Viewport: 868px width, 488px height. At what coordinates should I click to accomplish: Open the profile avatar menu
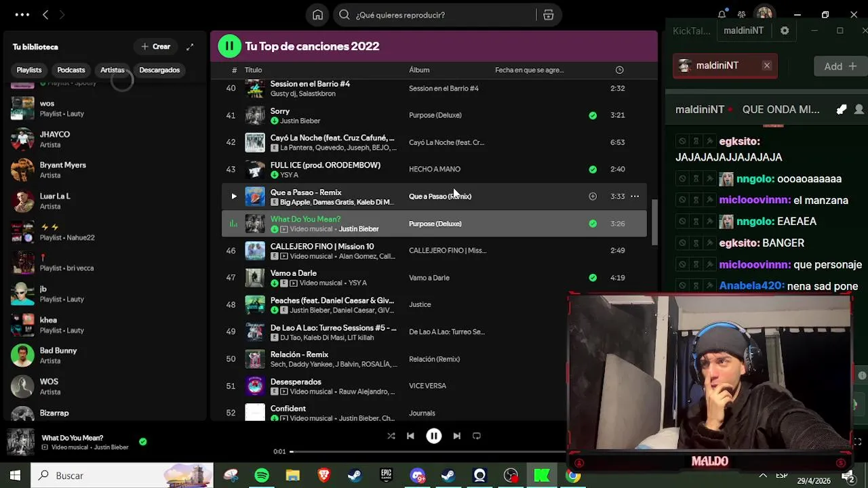click(765, 15)
